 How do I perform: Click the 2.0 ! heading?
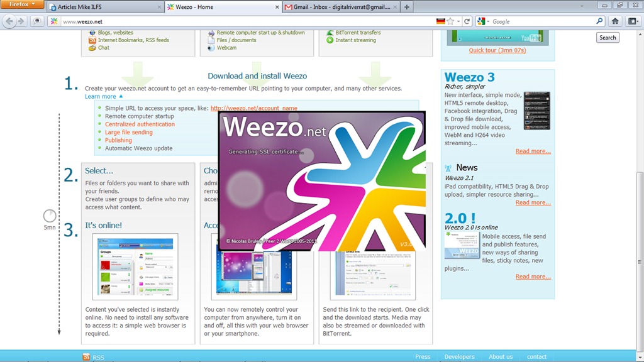460,218
